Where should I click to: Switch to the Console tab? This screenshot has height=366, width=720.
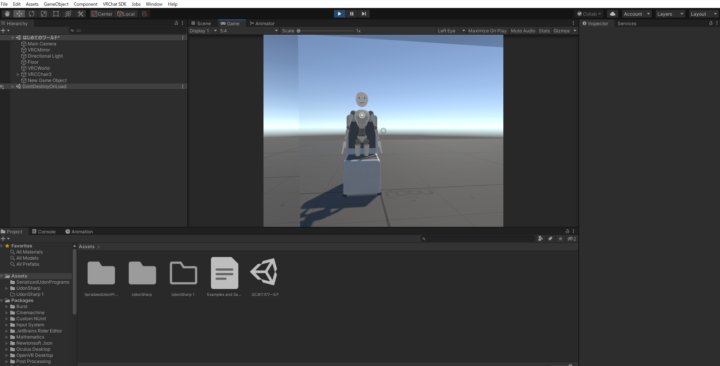coord(44,231)
